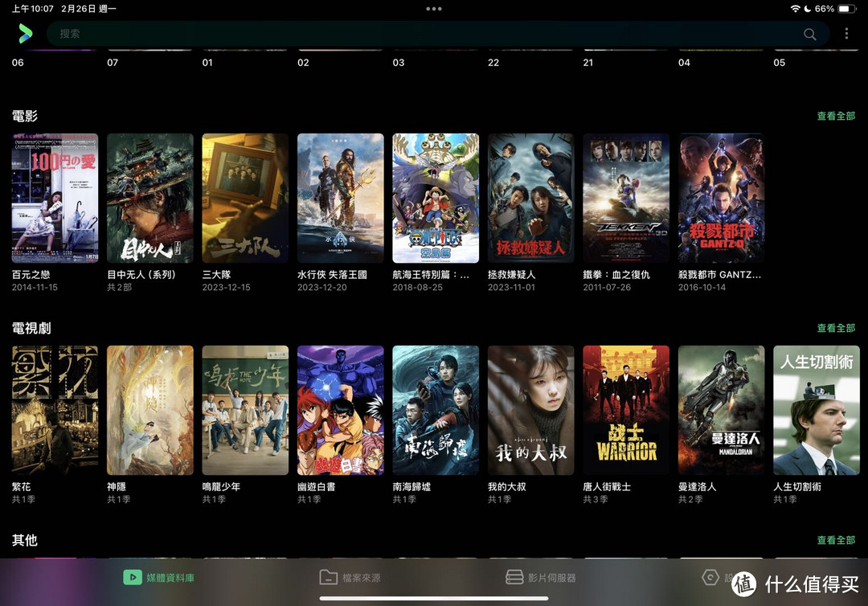This screenshot has width=868, height=606.
Task: Open 航海王特別篇 movie poster
Action: tap(436, 199)
